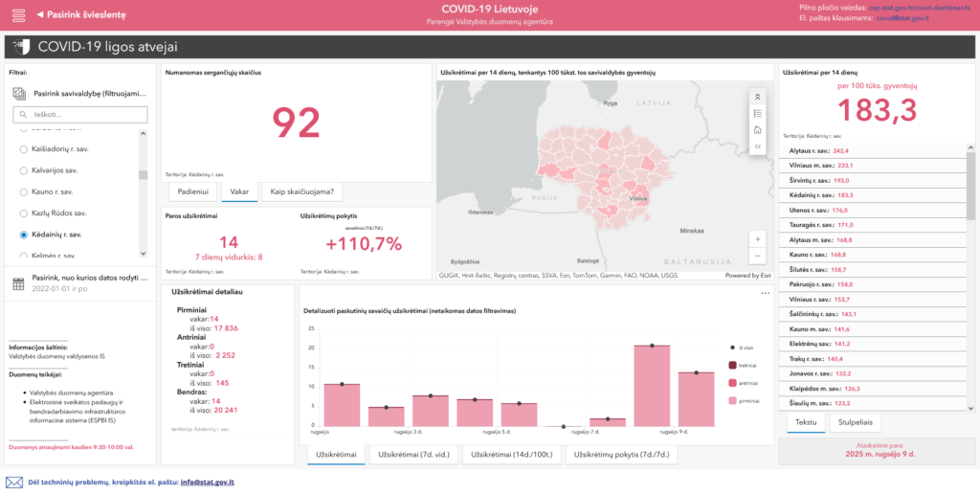Click the map home (default extent) icon
980x494 pixels.
758,129
